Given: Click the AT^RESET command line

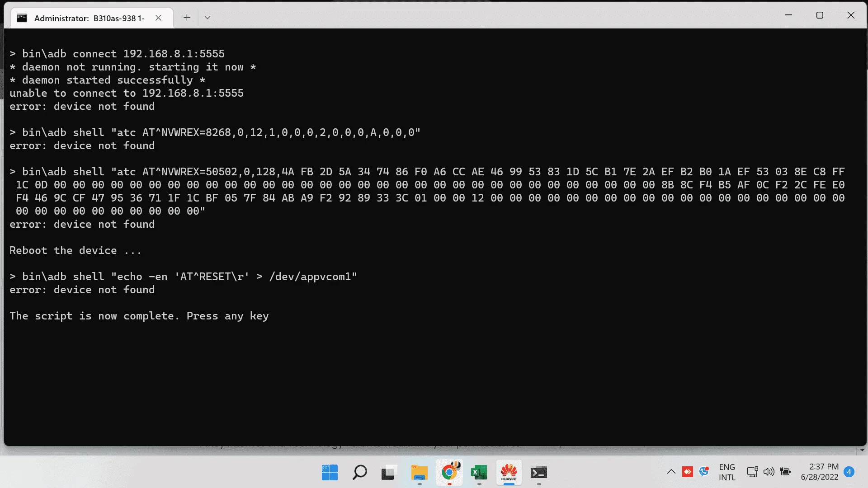Looking at the screenshot, I should [x=184, y=277].
